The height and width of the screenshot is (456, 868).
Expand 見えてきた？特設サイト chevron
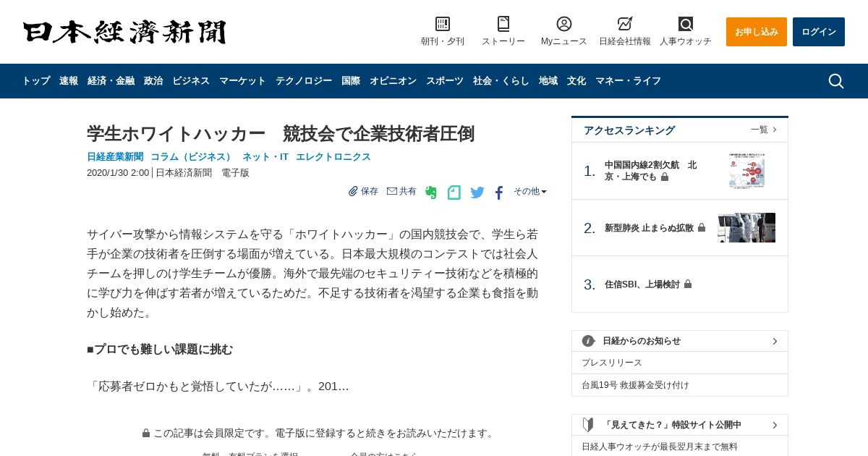pos(775,425)
